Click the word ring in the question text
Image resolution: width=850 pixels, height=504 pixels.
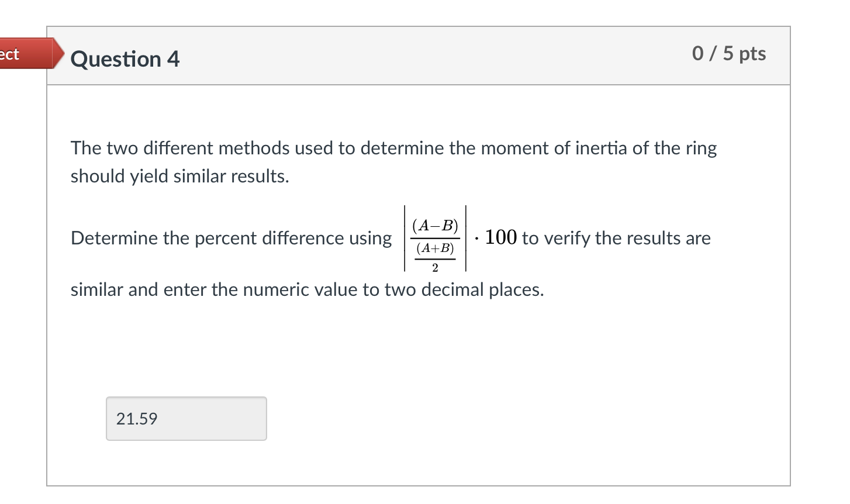701,148
